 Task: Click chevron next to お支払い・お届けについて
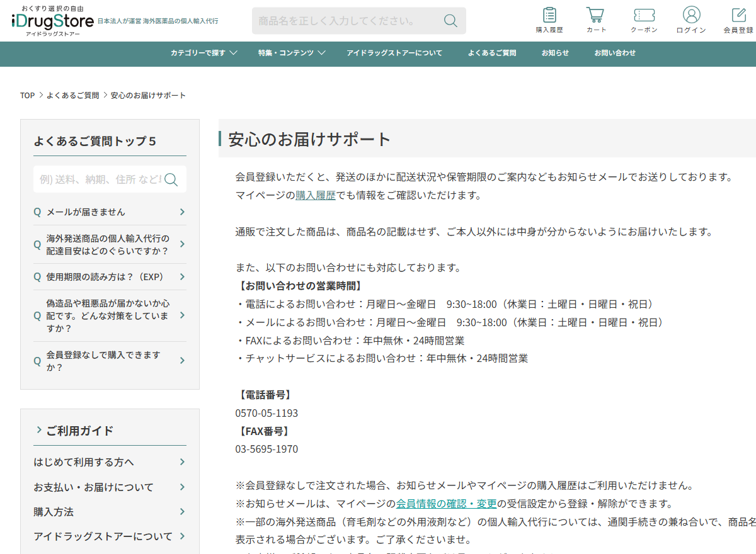pyautogui.click(x=182, y=487)
